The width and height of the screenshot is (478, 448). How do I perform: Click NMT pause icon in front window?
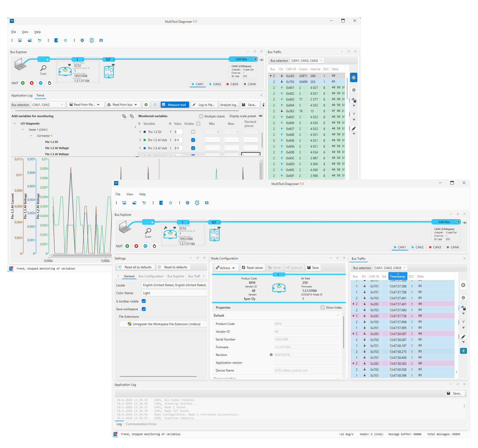click(x=145, y=246)
